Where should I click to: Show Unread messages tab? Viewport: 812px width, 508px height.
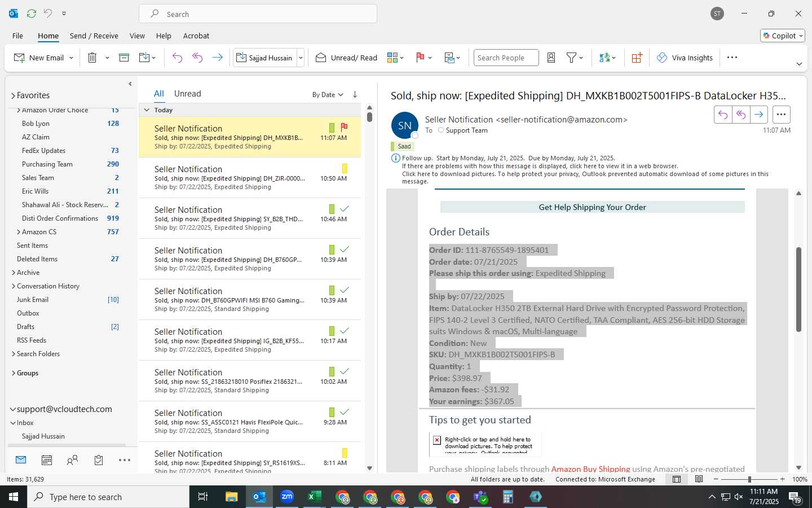click(188, 94)
